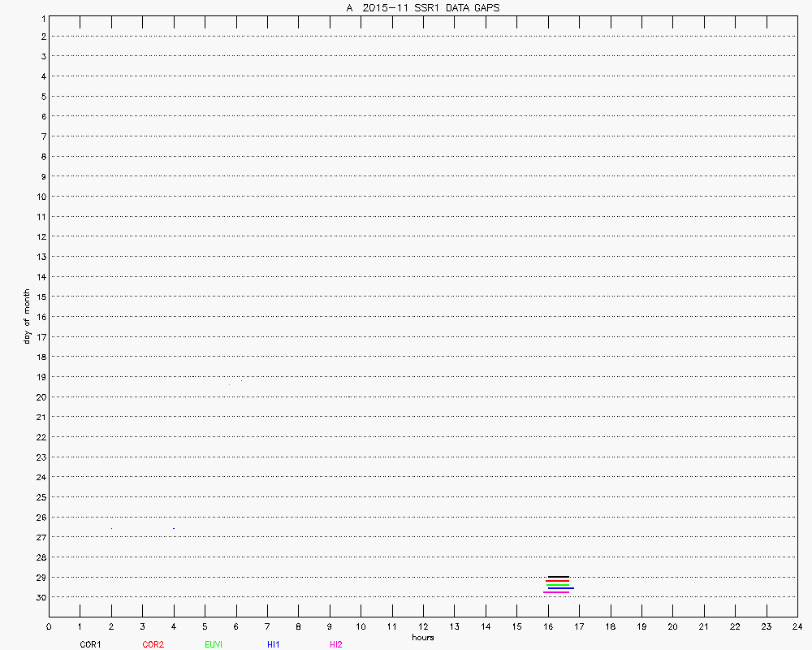Viewport: 812px width, 650px height.
Task: Click the green EUVI legend label
Action: pos(214,644)
